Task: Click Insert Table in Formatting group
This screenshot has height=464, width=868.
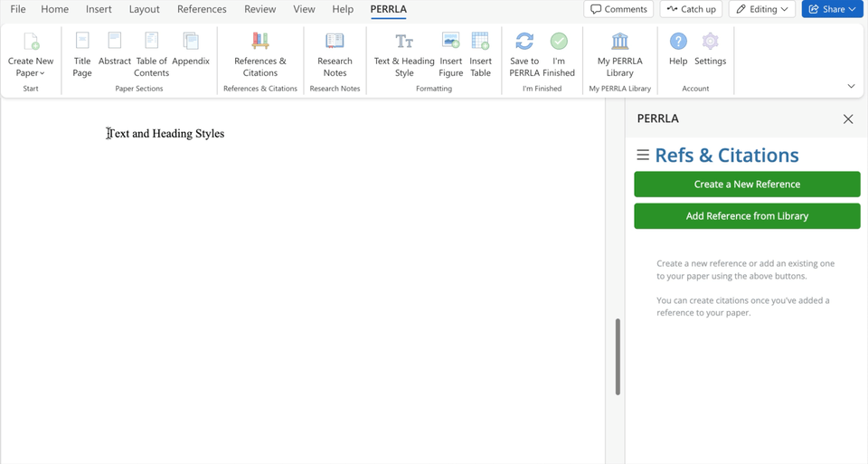Action: 480,54
